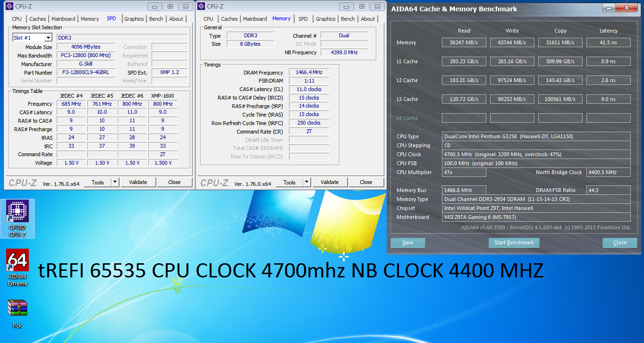Select Mainboard tab in right CPU-Z window
The image size is (644, 343).
(255, 19)
